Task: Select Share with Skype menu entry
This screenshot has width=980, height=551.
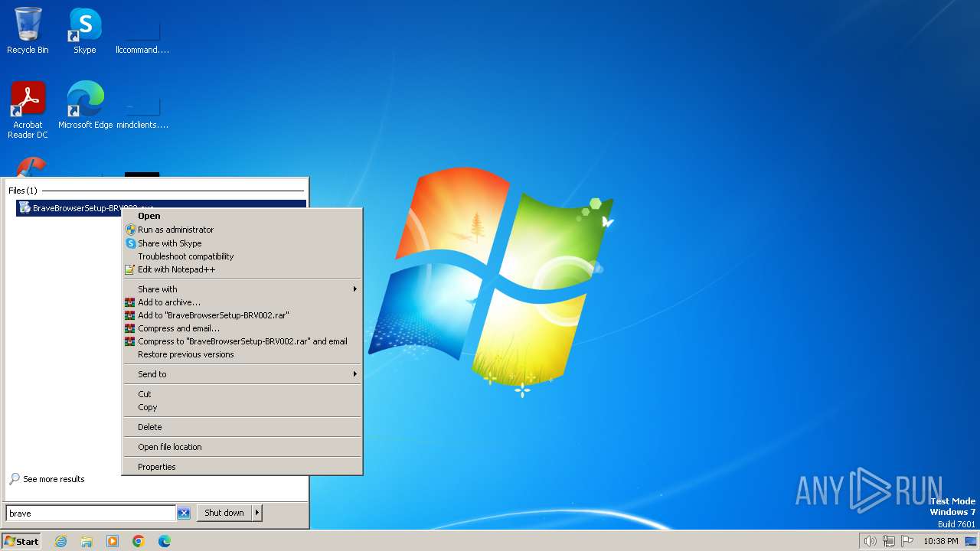Action: click(x=242, y=243)
